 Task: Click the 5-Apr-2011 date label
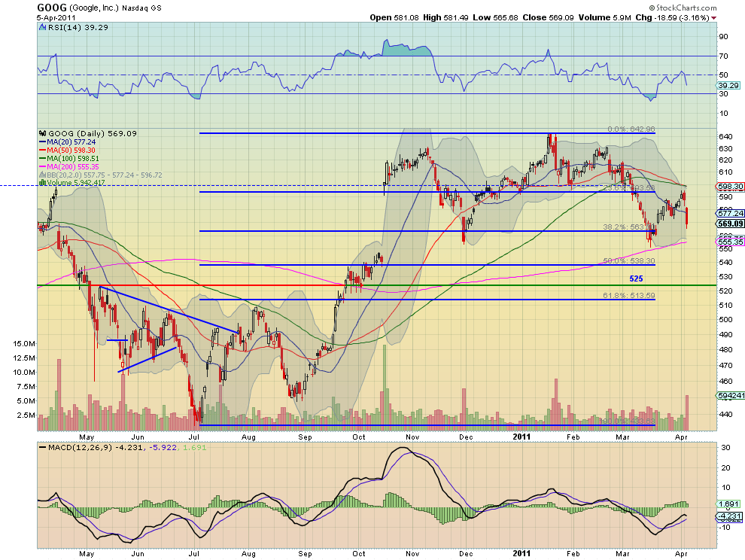(56, 18)
